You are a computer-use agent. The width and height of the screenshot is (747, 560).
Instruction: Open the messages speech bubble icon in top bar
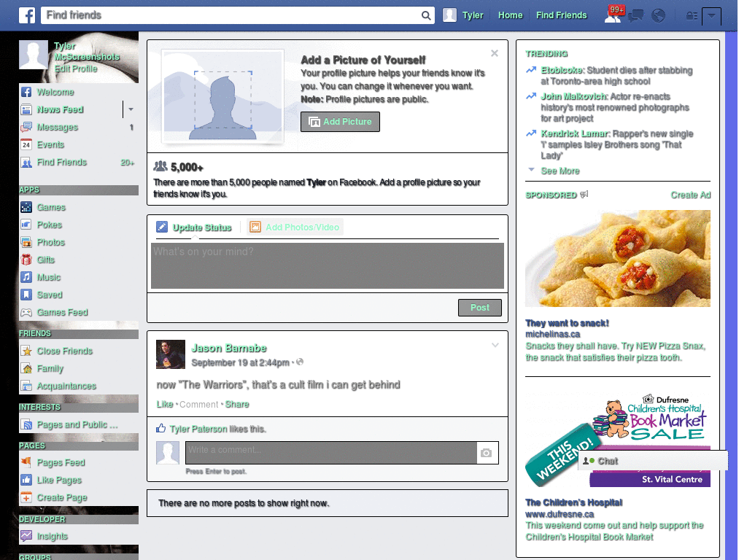tap(636, 16)
